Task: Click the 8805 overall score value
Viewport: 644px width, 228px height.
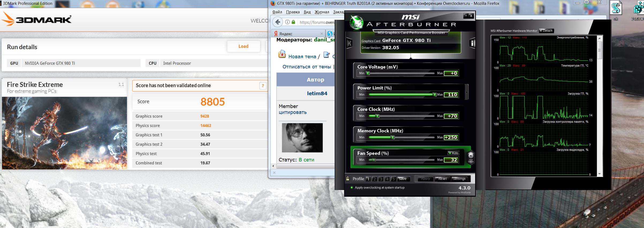Action: (x=213, y=102)
